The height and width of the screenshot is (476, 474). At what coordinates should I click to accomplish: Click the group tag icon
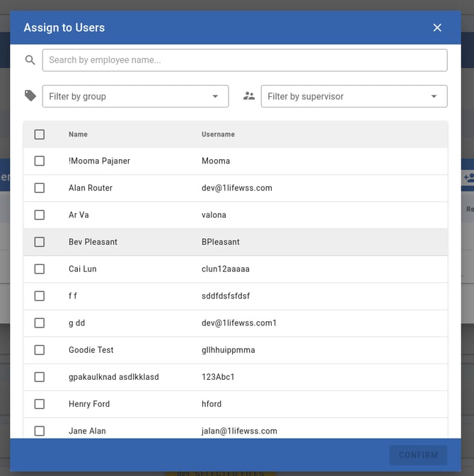pos(30,95)
